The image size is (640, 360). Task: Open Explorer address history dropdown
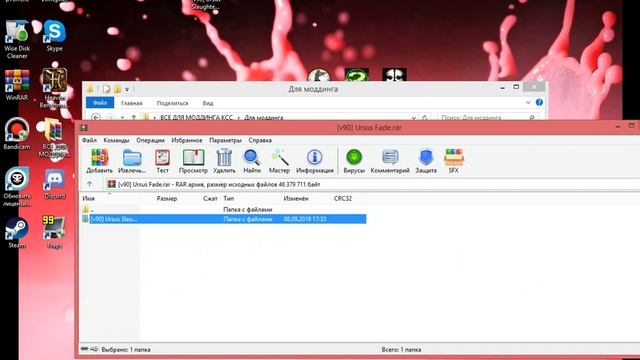coord(413,118)
